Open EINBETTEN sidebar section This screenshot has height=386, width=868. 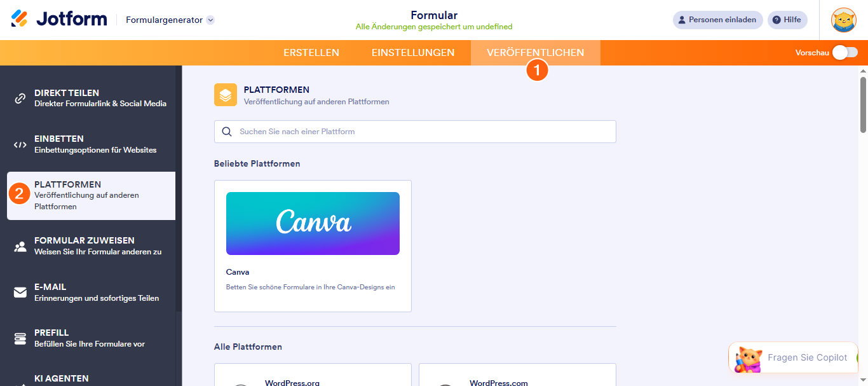click(91, 144)
